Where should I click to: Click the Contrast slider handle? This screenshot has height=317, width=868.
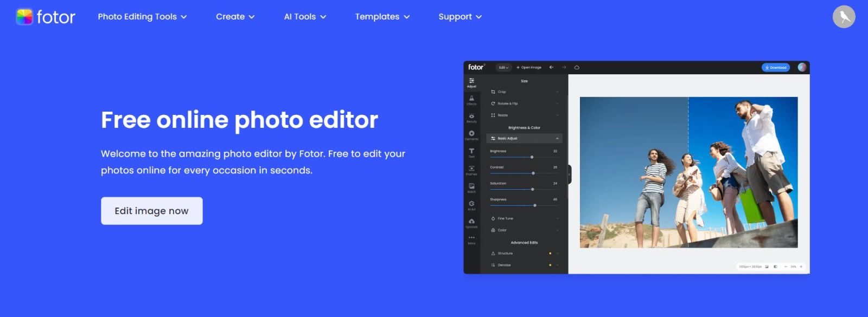point(533,173)
